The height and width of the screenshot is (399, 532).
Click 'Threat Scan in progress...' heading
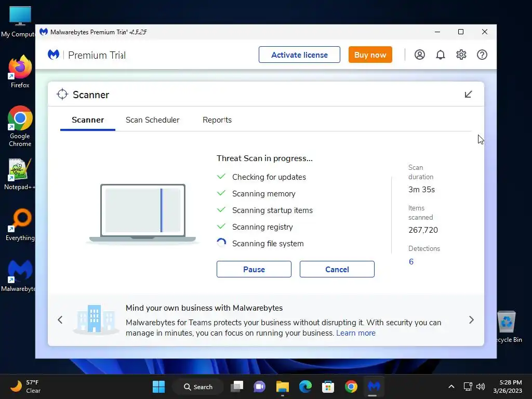[264, 158]
